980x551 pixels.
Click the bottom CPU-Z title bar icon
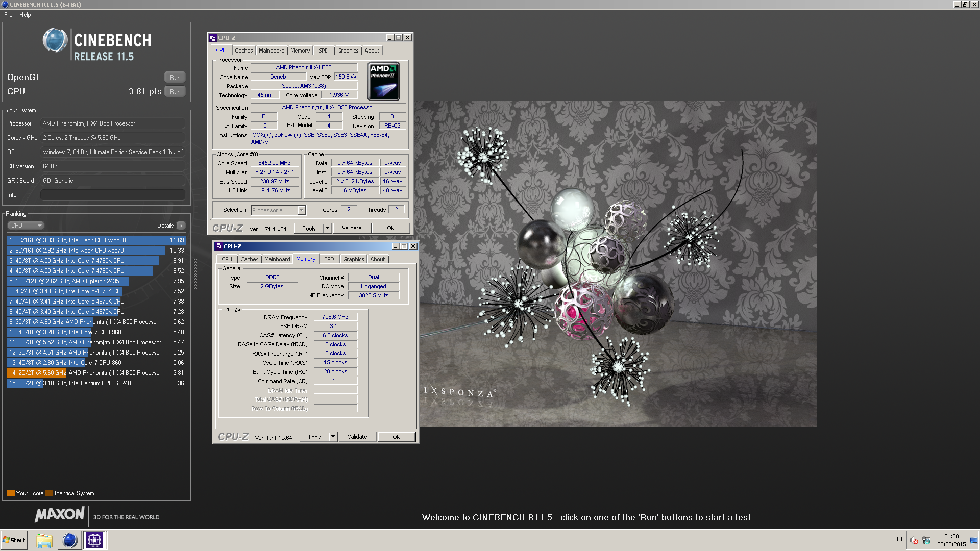click(219, 246)
